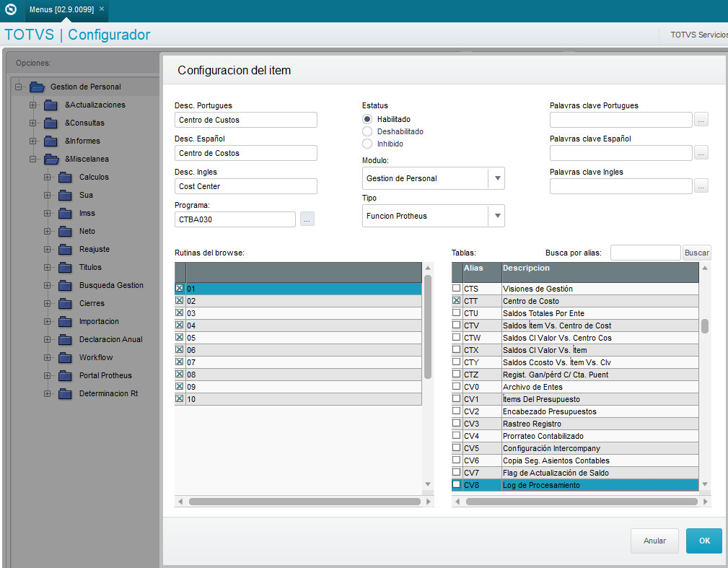Click the Importacion folder icon

pos(65,322)
